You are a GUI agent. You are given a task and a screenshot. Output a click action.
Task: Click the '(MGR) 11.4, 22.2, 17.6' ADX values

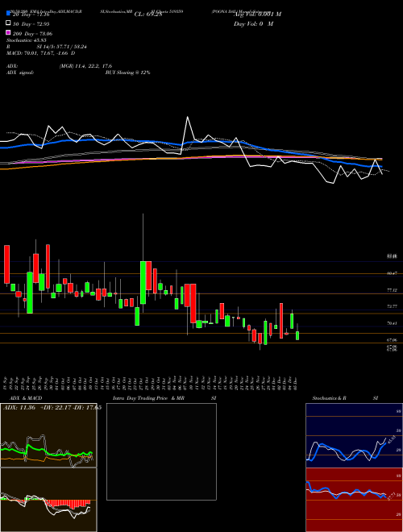coord(85,66)
